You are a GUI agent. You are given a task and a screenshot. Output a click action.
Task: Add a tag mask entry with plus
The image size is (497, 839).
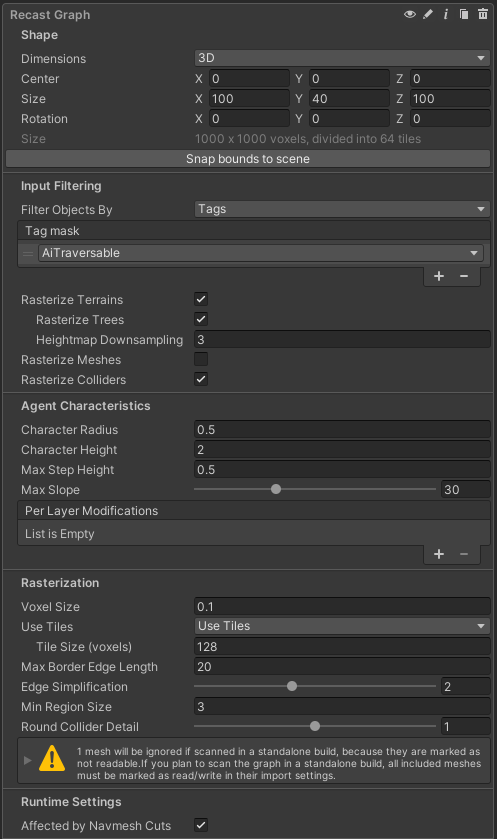tap(439, 276)
